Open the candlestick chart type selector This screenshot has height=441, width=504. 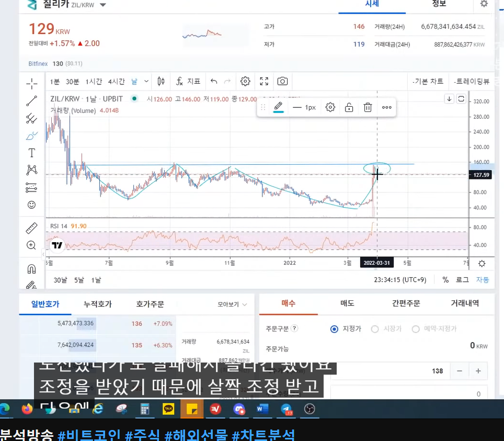click(x=161, y=82)
